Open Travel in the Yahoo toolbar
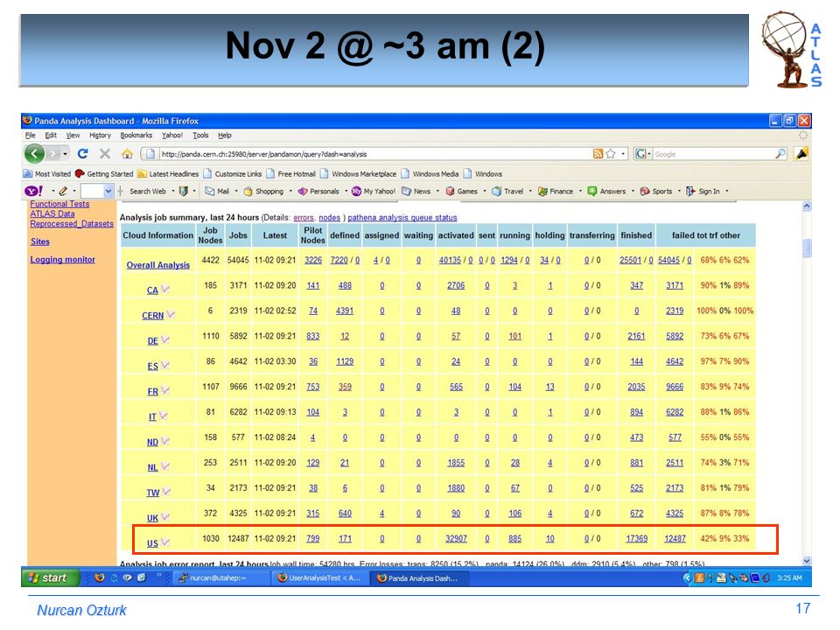This screenshot has width=840, height=630. [507, 192]
